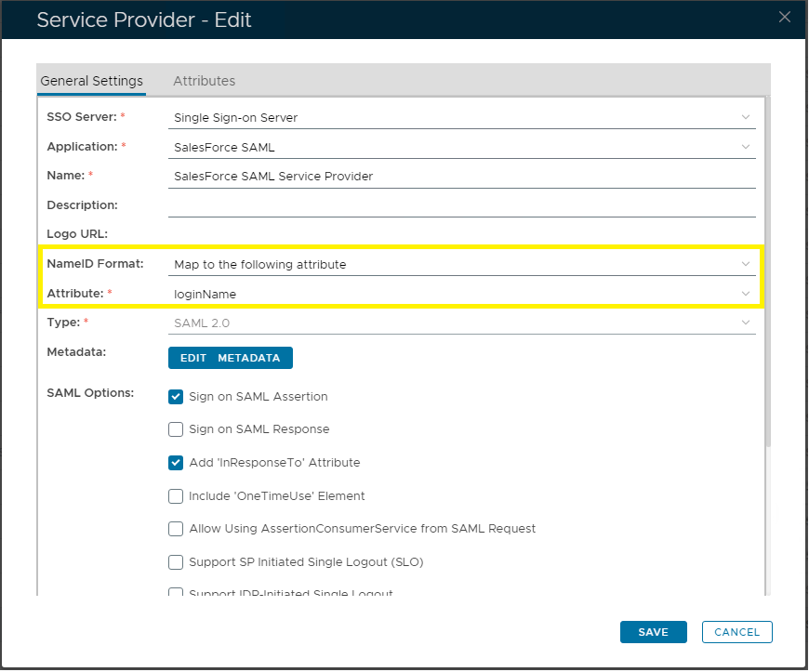This screenshot has height=672, width=809.
Task: Open the Application dropdown chevron
Action: (745, 147)
